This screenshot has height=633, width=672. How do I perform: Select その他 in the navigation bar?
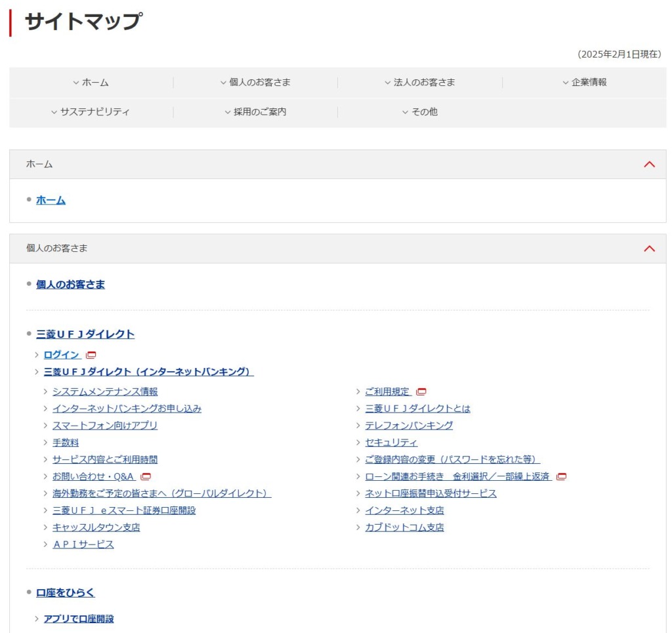pos(420,112)
